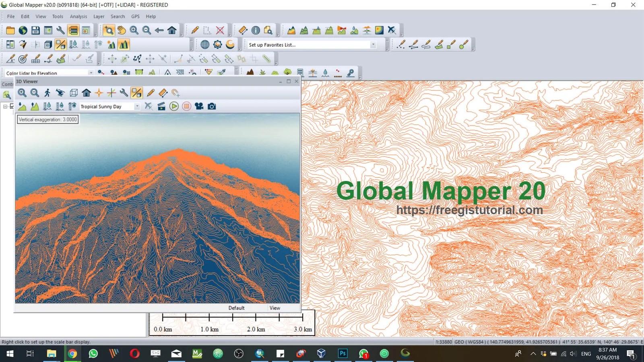Select the Zoom tool with the plus magnifier box
Image resolution: width=644 pixels, height=362 pixels.
tap(109, 30)
